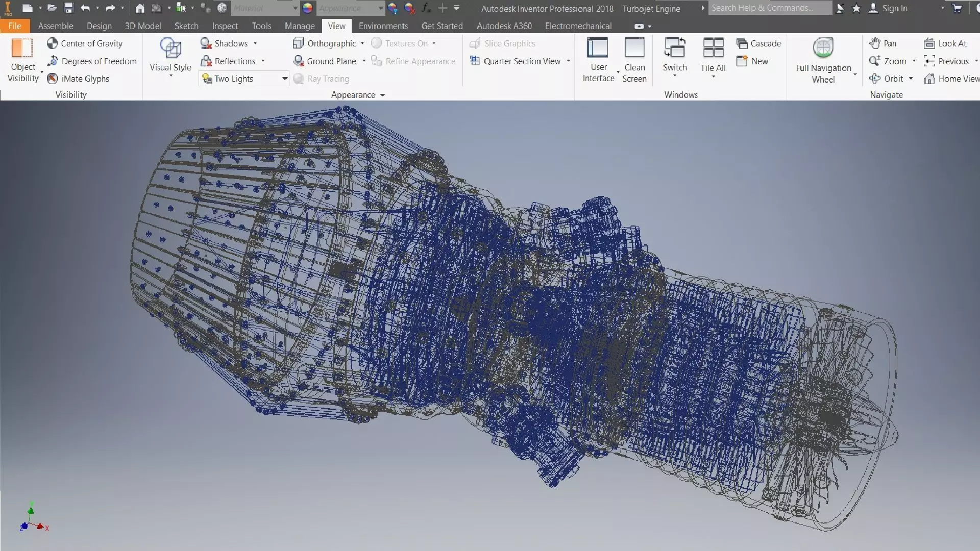The width and height of the screenshot is (980, 551).
Task: Click the Clean Screen icon
Action: point(634,48)
